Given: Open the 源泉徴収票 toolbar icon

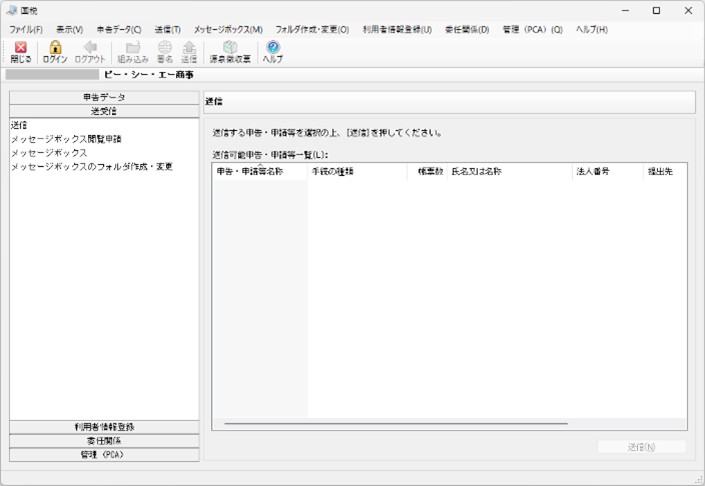Looking at the screenshot, I should (230, 47).
